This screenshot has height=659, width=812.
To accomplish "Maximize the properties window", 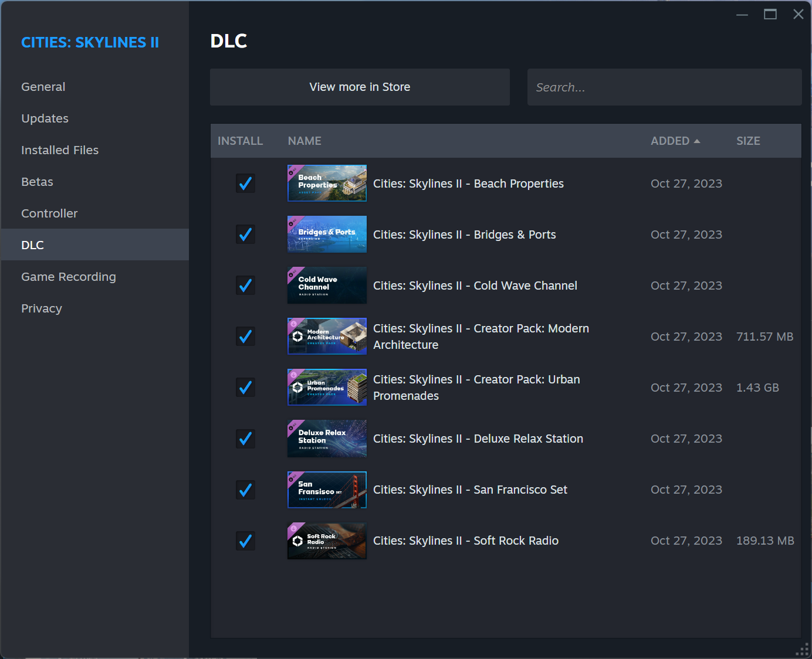I will click(x=770, y=14).
